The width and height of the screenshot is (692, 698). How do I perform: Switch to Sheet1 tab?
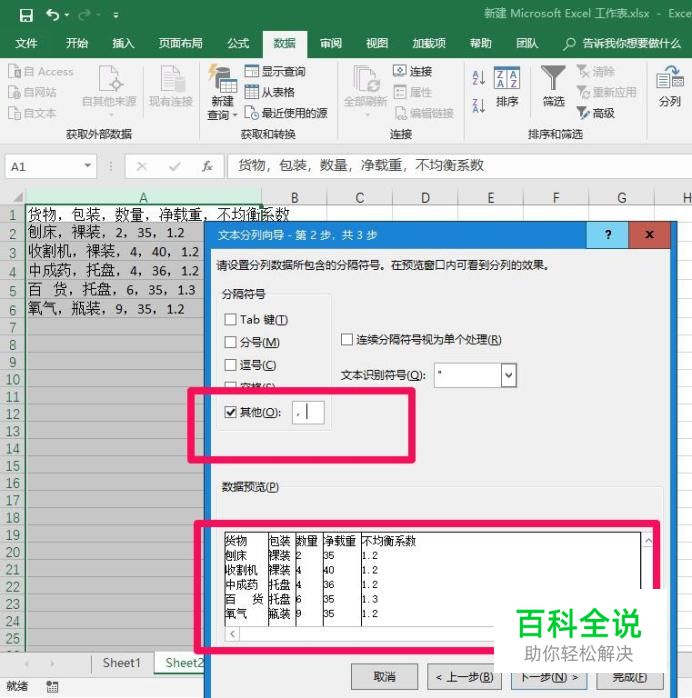[121, 662]
